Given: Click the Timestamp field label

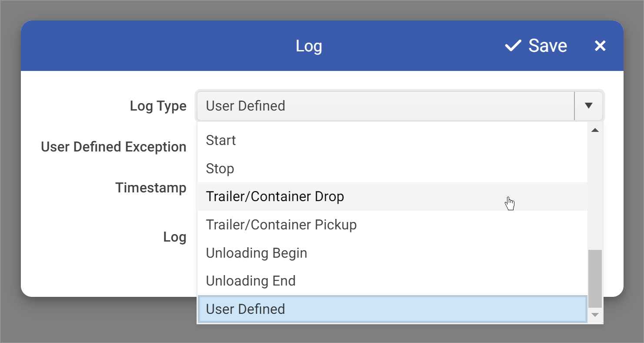Looking at the screenshot, I should (151, 188).
